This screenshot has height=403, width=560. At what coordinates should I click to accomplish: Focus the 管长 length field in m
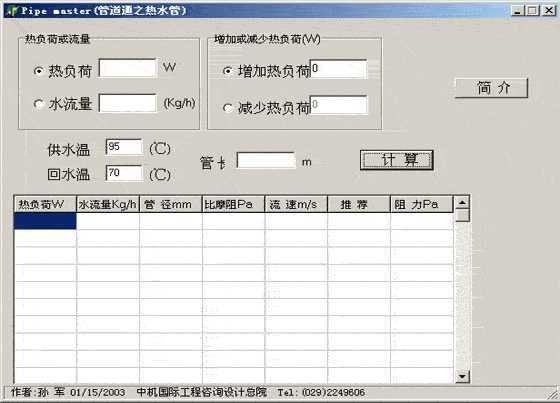pyautogui.click(x=266, y=160)
